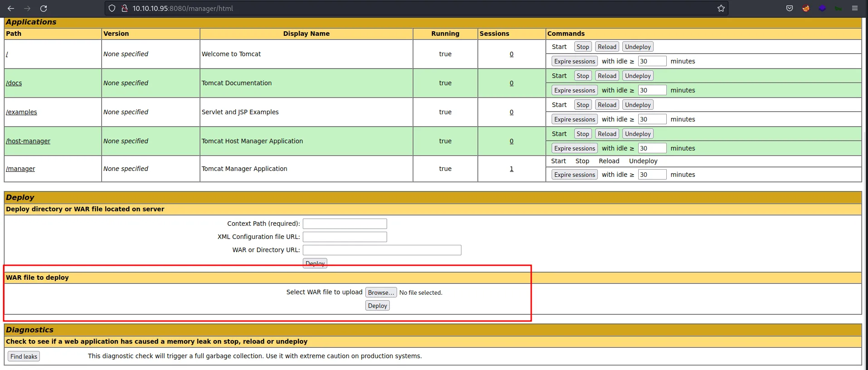Expire sessions for the root application
The image size is (868, 370).
coord(574,61)
